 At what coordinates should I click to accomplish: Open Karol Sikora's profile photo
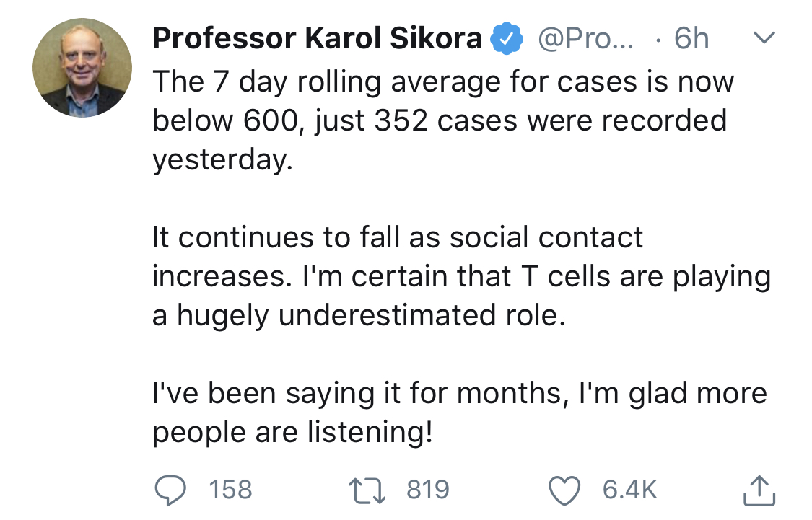82,68
